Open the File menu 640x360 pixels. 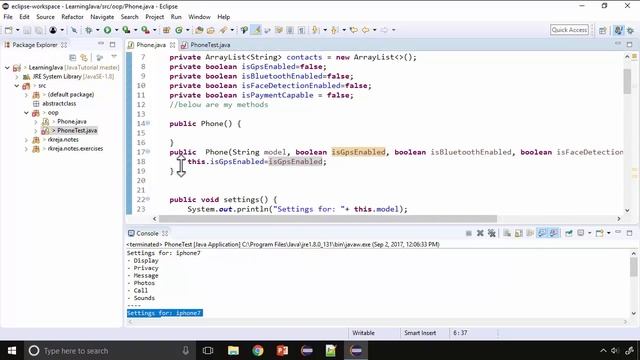click(x=8, y=17)
